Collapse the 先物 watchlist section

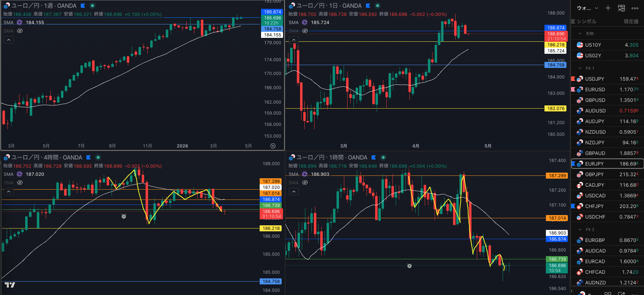pos(580,34)
